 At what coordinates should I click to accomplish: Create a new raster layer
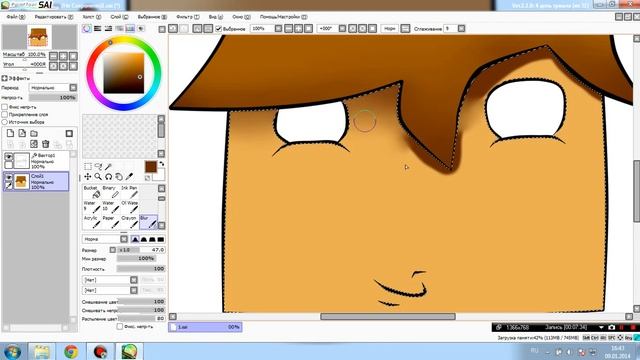(10, 133)
